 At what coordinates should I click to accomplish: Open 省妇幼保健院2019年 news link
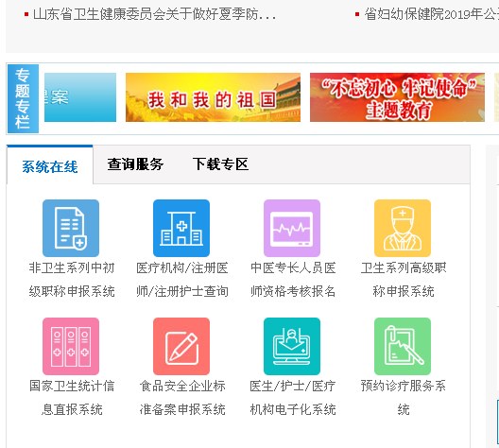(432, 14)
